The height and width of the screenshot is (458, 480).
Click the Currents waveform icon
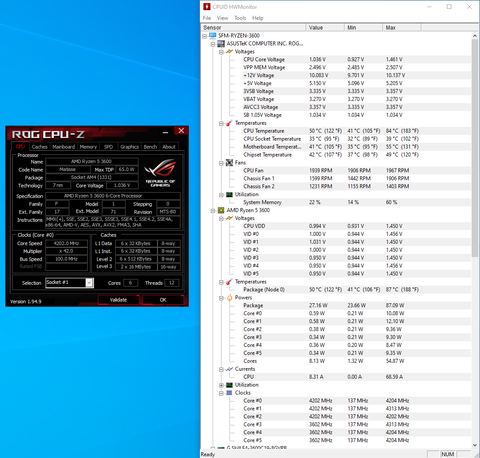coord(229,369)
